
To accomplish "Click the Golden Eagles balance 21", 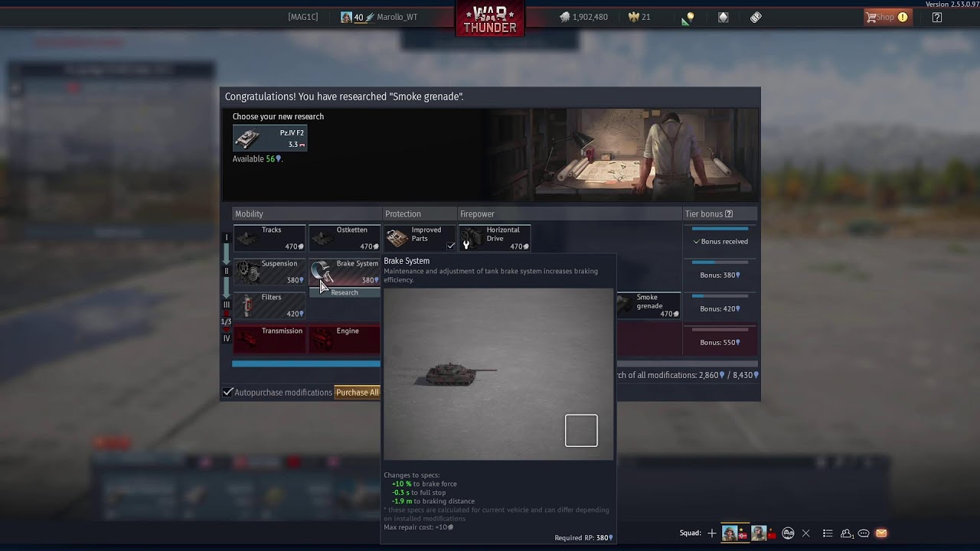I will point(639,17).
